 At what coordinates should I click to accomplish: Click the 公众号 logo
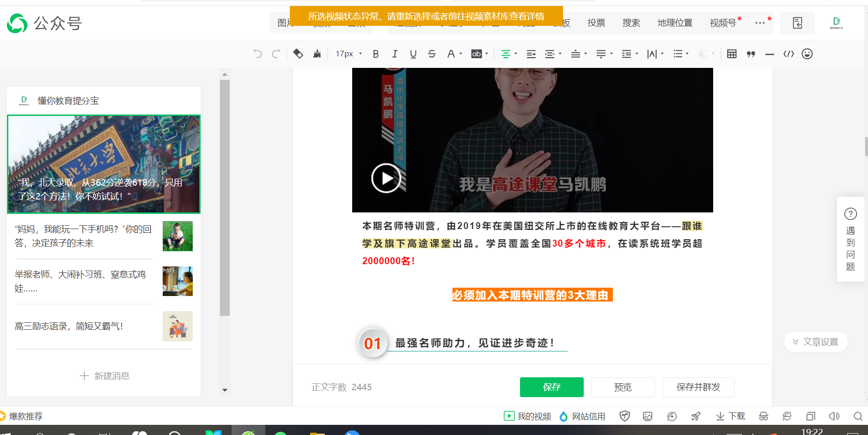44,23
